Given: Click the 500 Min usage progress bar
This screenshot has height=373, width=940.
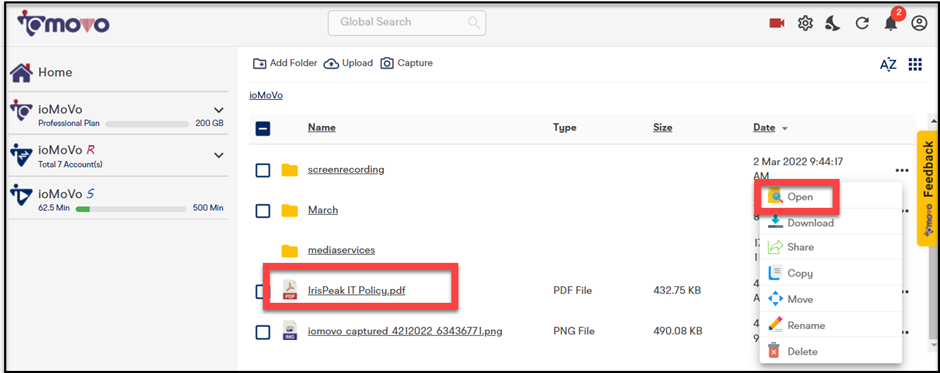Looking at the screenshot, I should click(131, 209).
